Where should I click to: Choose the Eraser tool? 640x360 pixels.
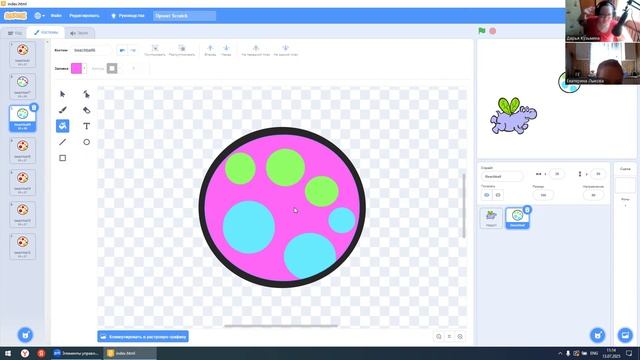coord(87,110)
